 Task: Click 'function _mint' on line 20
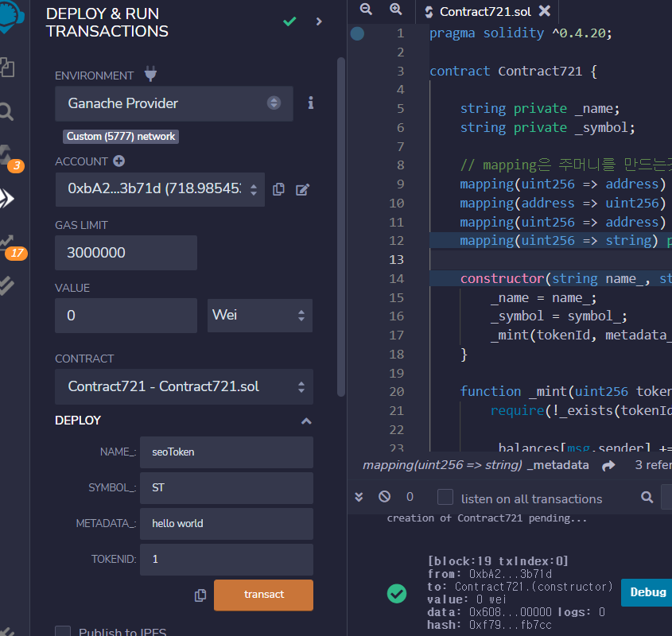tap(513, 392)
